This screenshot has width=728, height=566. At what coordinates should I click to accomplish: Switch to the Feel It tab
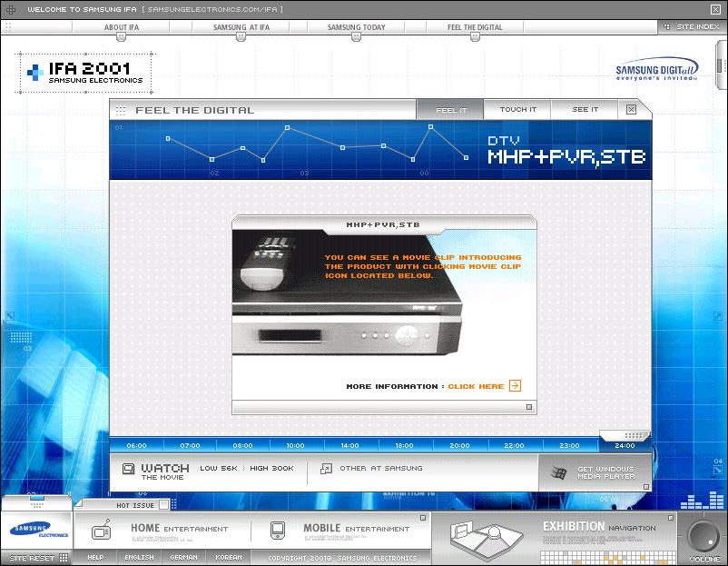coord(450,110)
